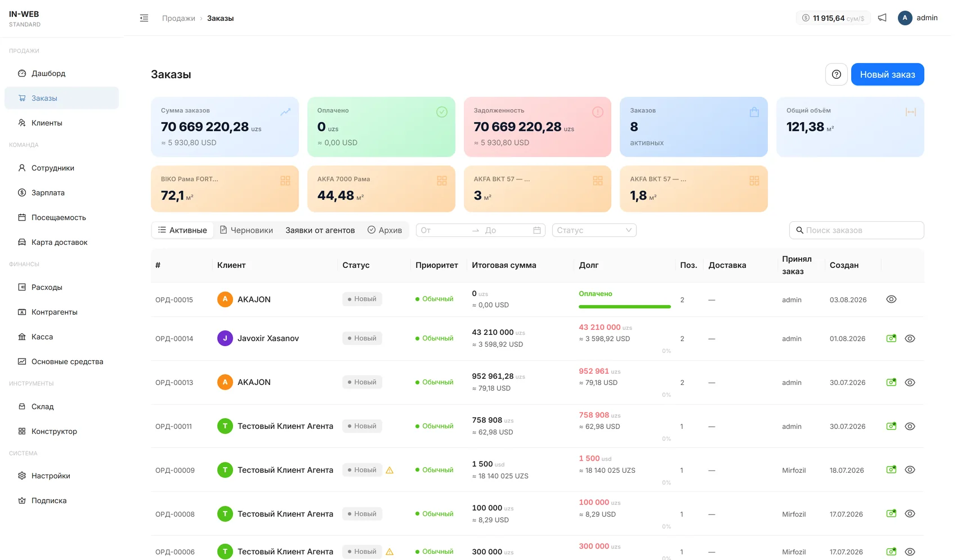Switch to the Активные tab
957x560 pixels.
182,230
